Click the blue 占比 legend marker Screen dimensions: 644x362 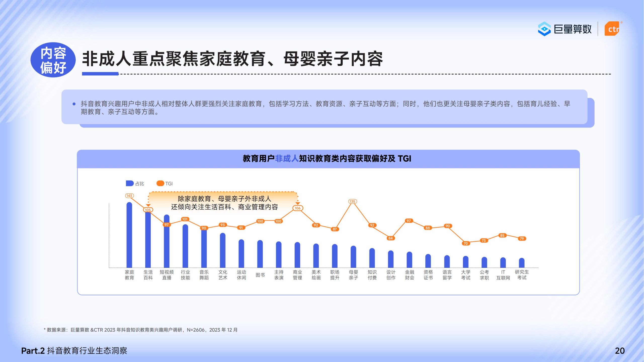pos(130,183)
